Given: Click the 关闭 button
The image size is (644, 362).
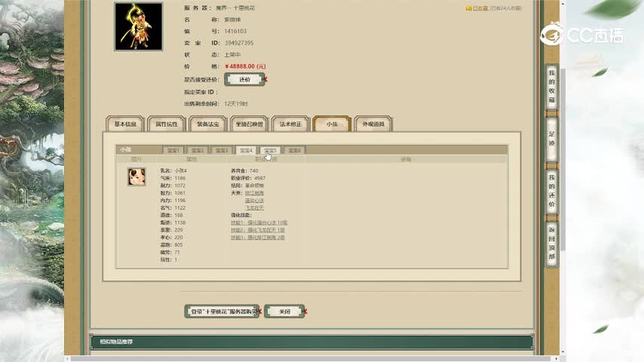Looking at the screenshot, I should tap(284, 311).
